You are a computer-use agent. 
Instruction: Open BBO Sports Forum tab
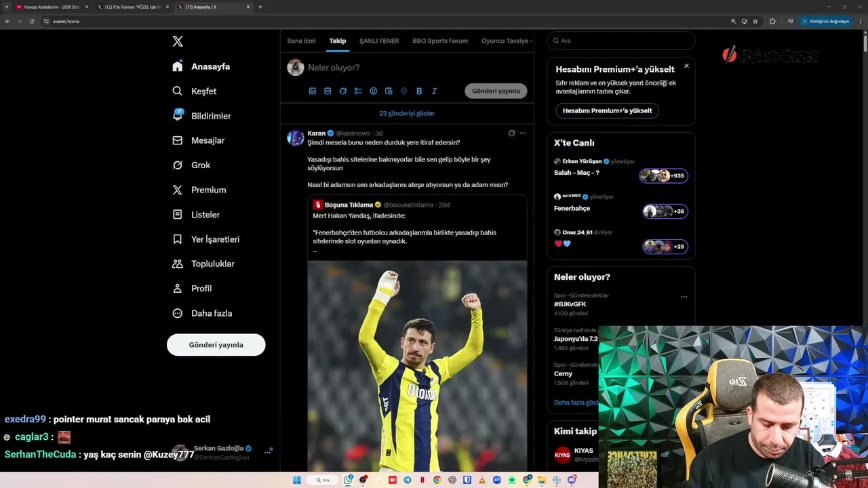[440, 41]
